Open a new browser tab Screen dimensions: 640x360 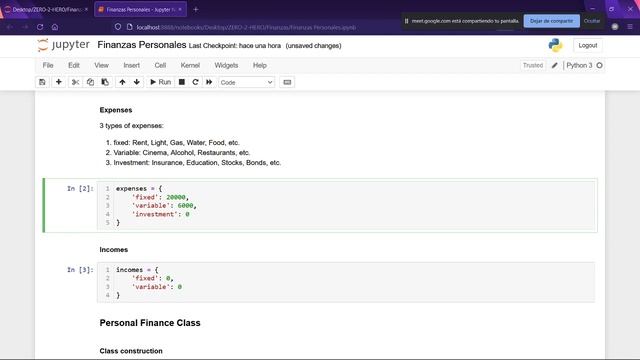pos(196,9)
